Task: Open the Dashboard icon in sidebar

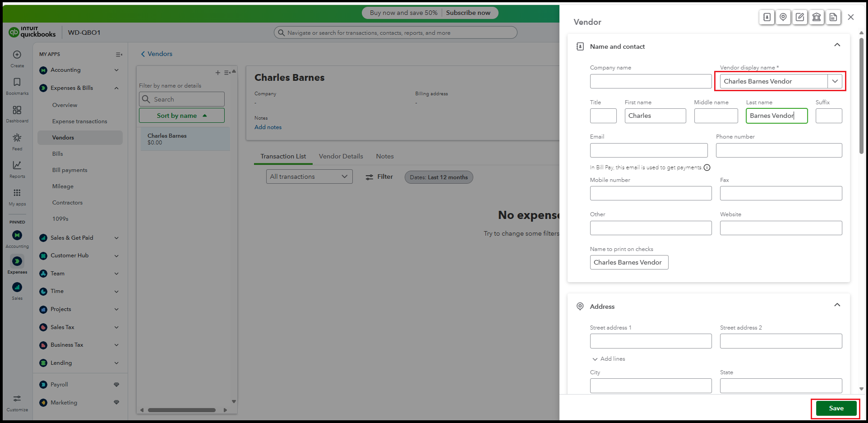Action: pyautogui.click(x=17, y=110)
